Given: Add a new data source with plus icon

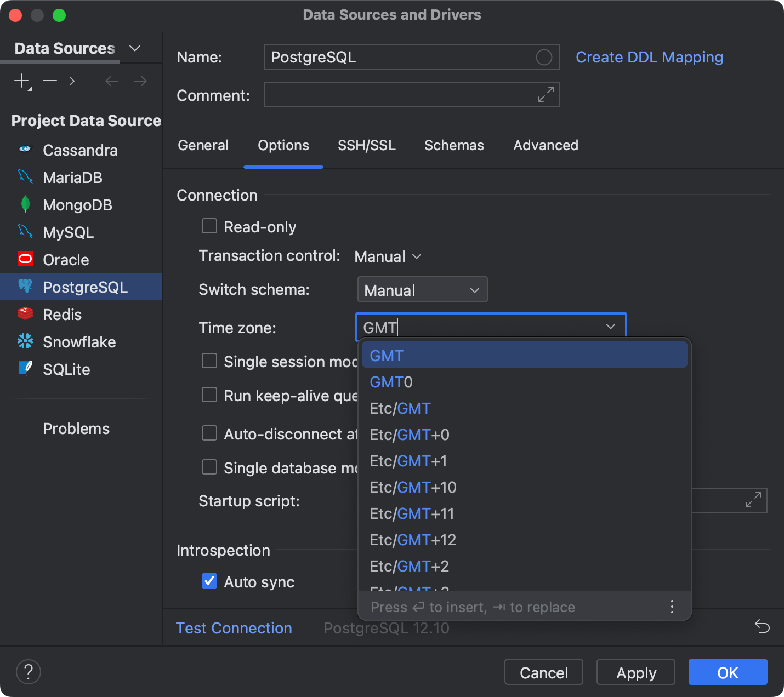Looking at the screenshot, I should [x=21, y=81].
